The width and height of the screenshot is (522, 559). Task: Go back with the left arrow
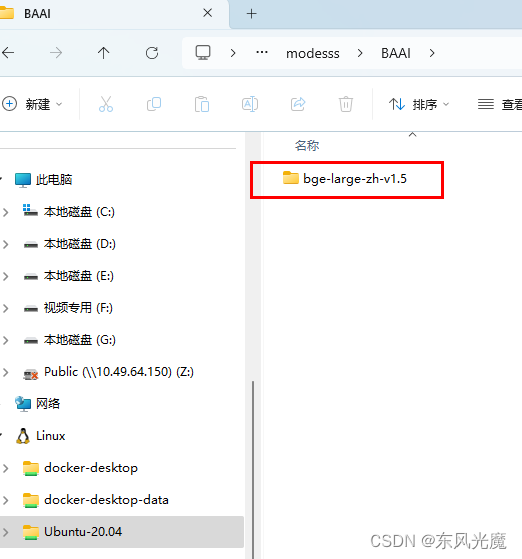click(x=8, y=53)
